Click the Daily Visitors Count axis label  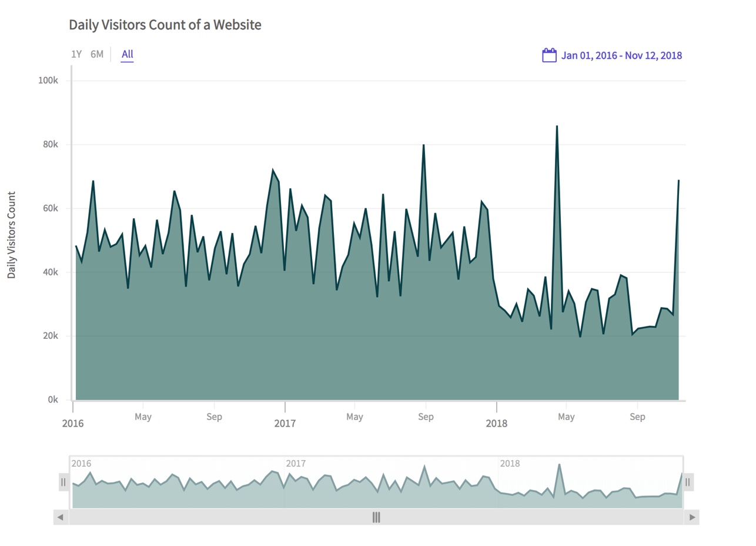(11, 235)
